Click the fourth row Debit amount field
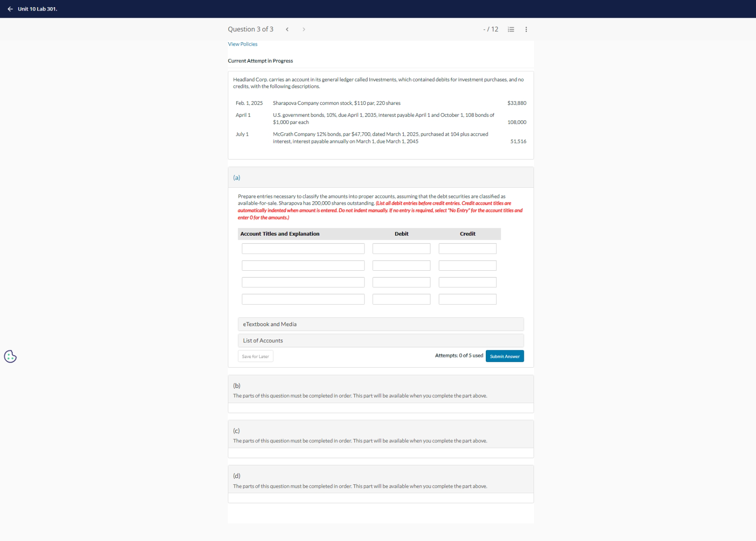 click(401, 299)
